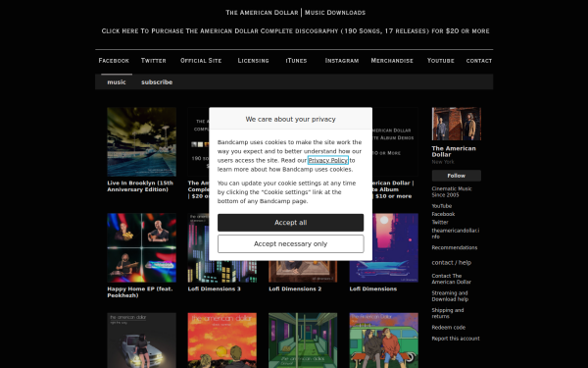Switch to the subscribe tab
Viewport: 588px width, 368px height.
[x=157, y=81]
